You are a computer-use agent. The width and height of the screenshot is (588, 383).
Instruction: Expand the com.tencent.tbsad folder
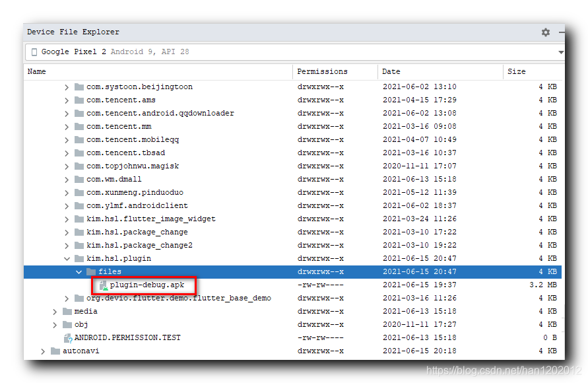click(67, 153)
